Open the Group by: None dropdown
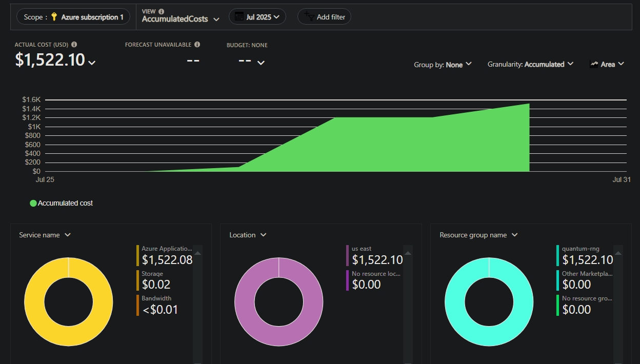 (x=443, y=65)
